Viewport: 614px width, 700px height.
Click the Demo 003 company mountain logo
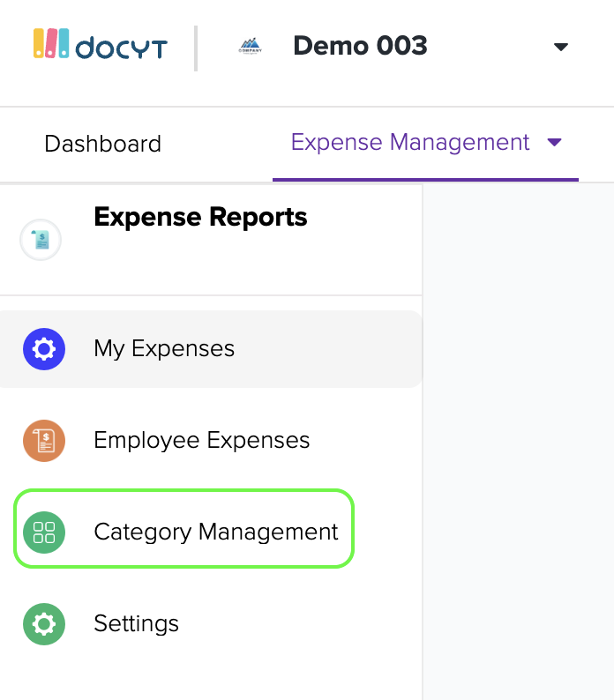click(251, 47)
